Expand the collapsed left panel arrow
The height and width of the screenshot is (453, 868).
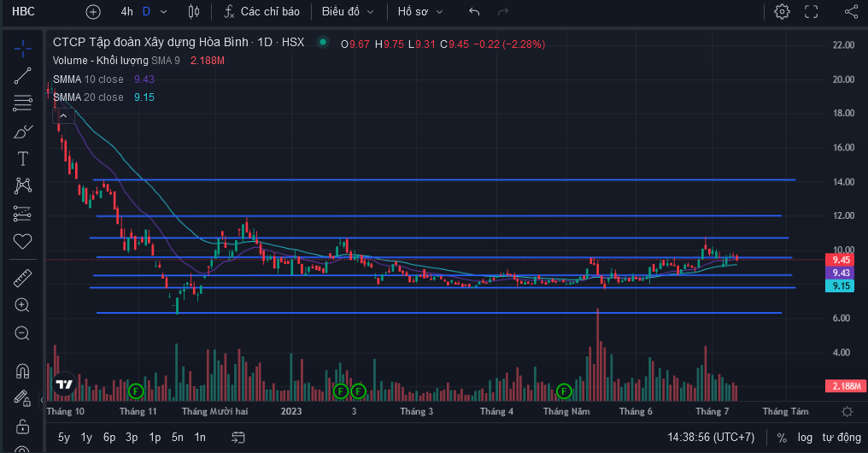click(x=42, y=400)
